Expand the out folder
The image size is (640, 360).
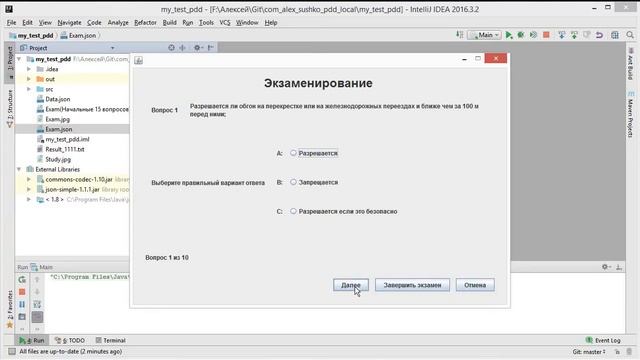point(29,79)
